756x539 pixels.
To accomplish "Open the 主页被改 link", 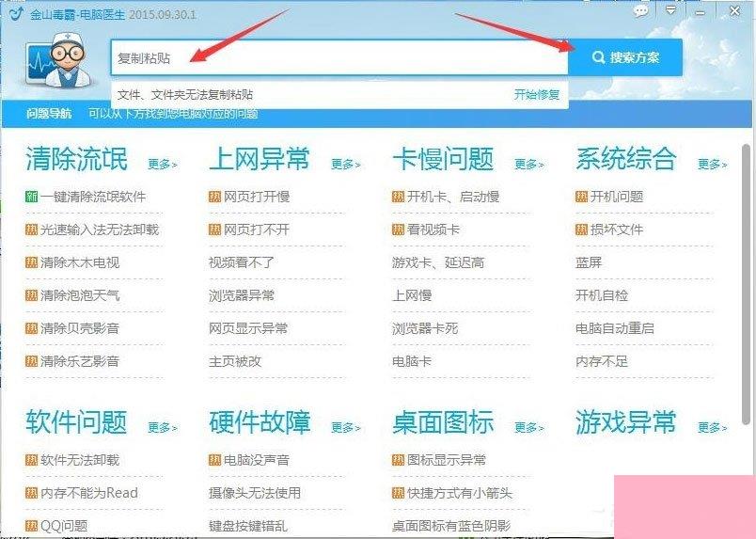I will (x=235, y=361).
